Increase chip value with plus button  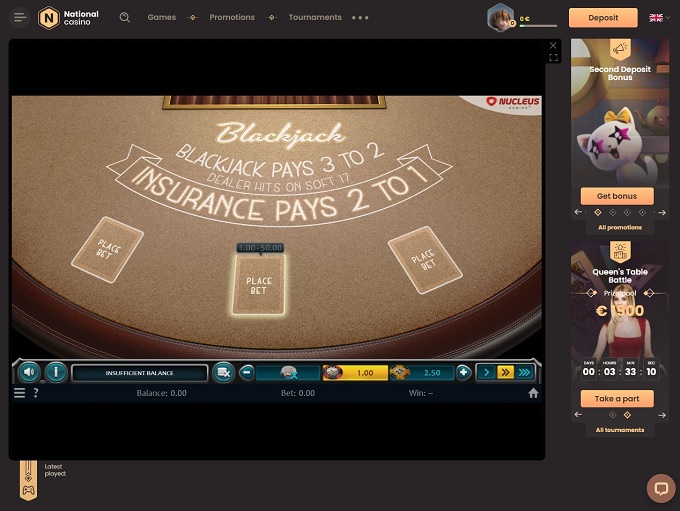pyautogui.click(x=463, y=372)
